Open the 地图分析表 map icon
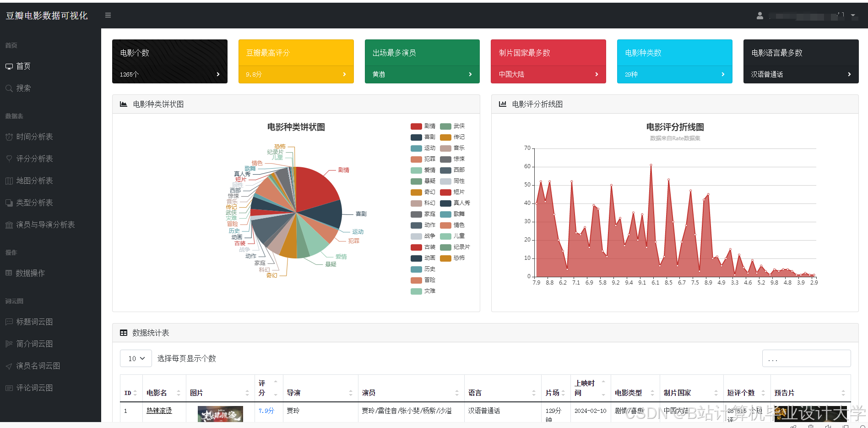 point(9,181)
